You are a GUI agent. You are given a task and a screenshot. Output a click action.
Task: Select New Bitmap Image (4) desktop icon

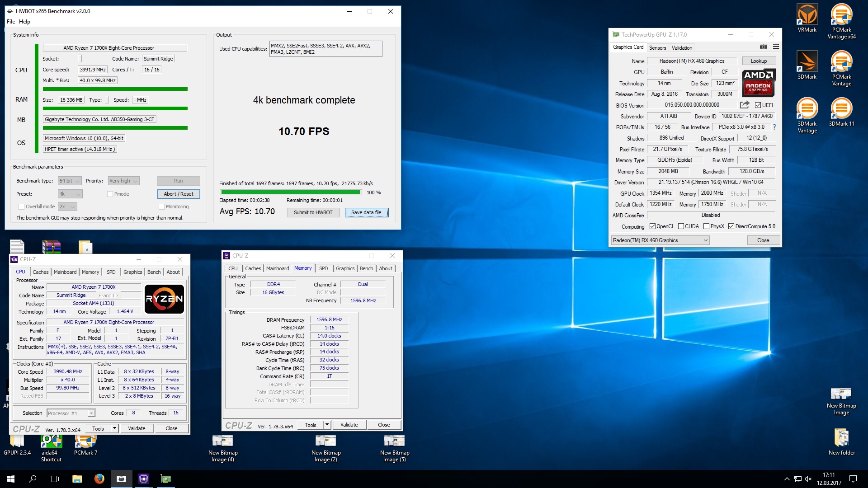(x=223, y=449)
